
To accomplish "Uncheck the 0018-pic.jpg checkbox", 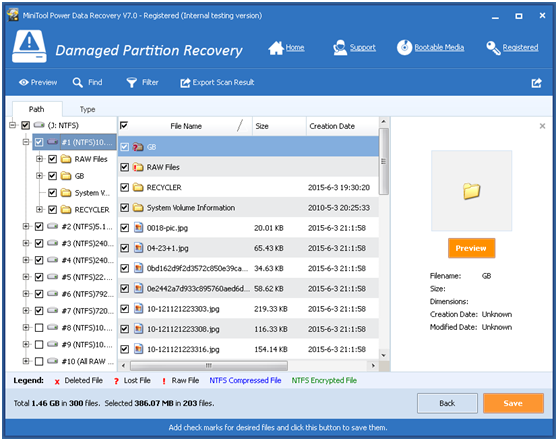I will (124, 228).
